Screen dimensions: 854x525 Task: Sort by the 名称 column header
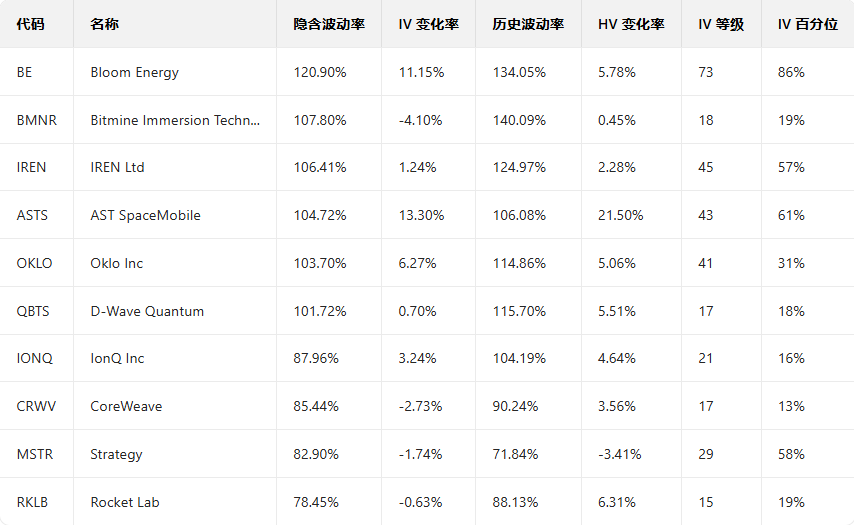[x=104, y=24]
